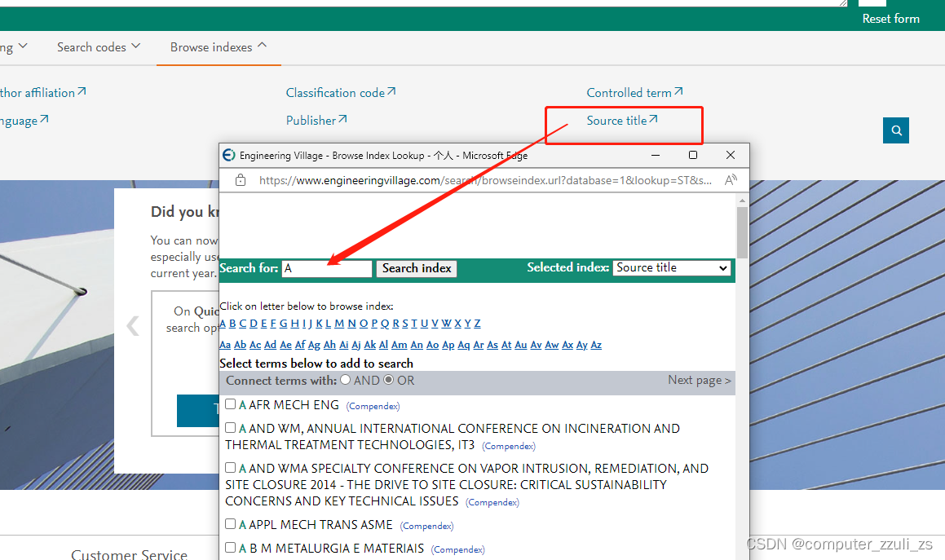The width and height of the screenshot is (945, 560).
Task: Click the A B M METALURGIA E MATERIAIS text
Action: coord(332,549)
